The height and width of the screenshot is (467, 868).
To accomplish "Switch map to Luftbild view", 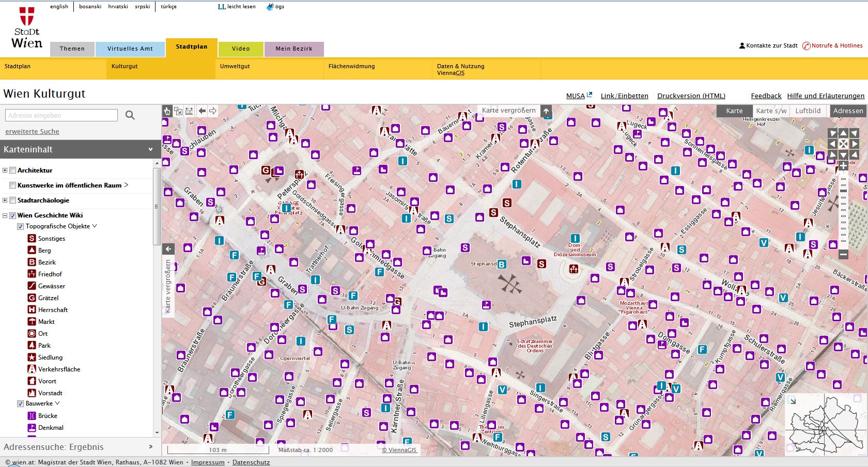I will (808, 111).
